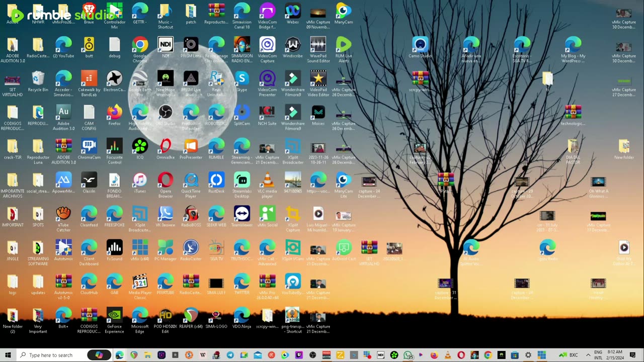The image size is (644, 362).
Task: Launch Cakewalk by BandLab
Action: (89, 83)
